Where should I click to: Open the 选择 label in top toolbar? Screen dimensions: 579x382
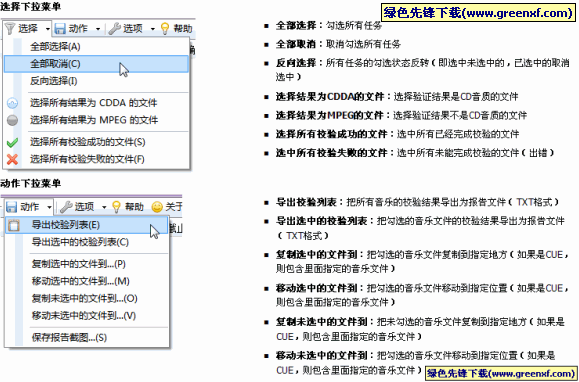coord(28,29)
